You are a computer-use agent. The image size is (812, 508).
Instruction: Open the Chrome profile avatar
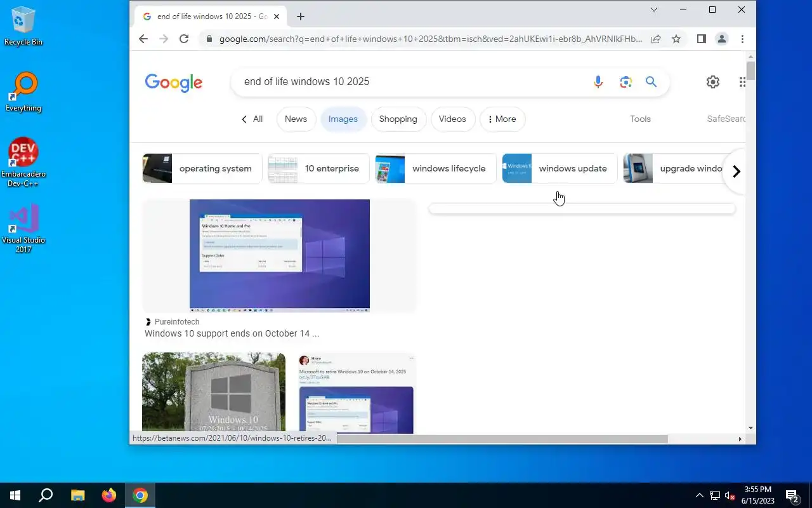click(722, 39)
